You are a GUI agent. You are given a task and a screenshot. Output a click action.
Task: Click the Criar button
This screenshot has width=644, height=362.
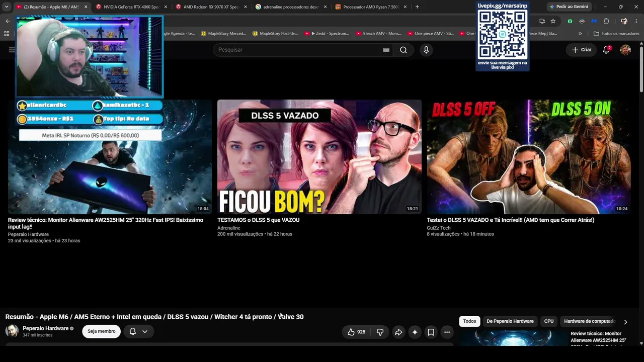pos(582,50)
